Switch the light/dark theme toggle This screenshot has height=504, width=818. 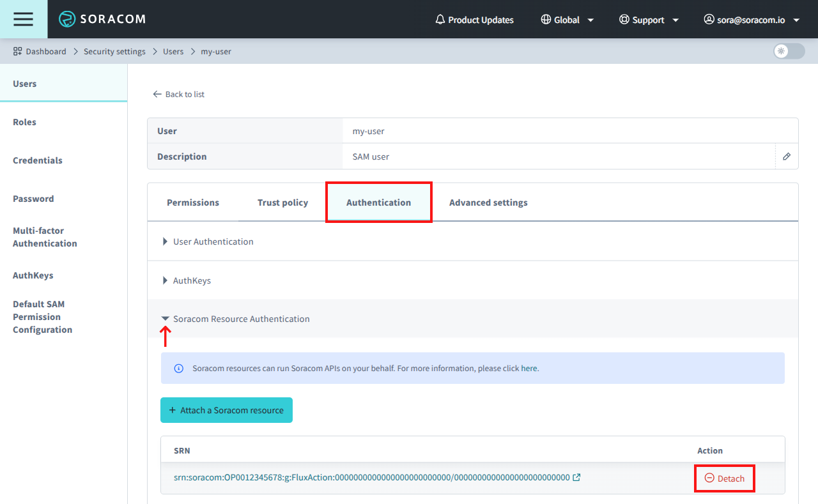click(x=788, y=51)
